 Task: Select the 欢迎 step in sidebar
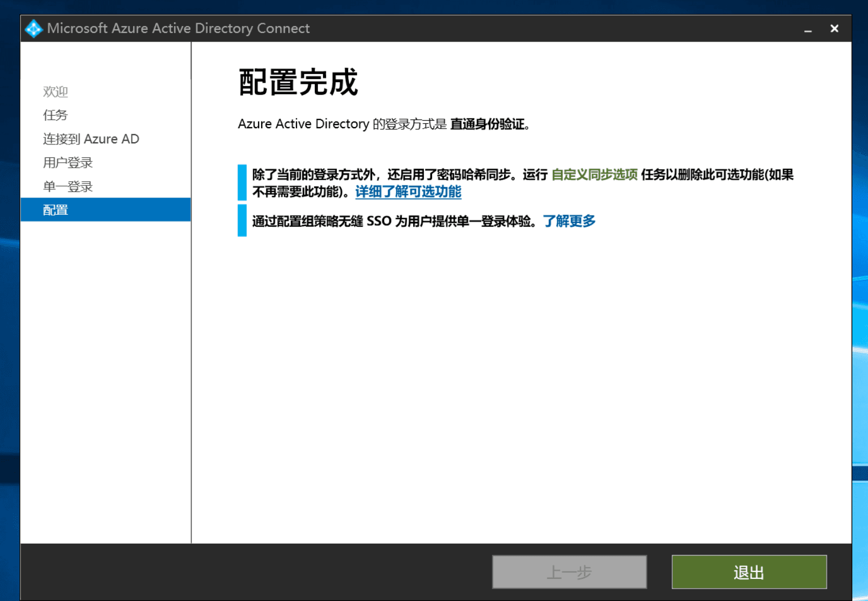click(55, 92)
